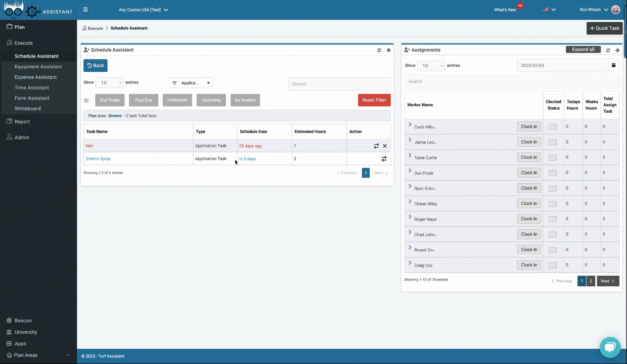Click the filter icon beside the Application dropdown
The height and width of the screenshot is (364, 627).
[174, 82]
